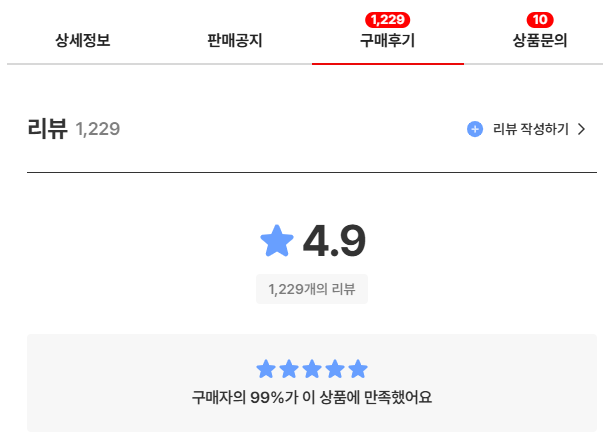Click the 99% satisfaction message text
The height and width of the screenshot is (440, 603).
312,397
